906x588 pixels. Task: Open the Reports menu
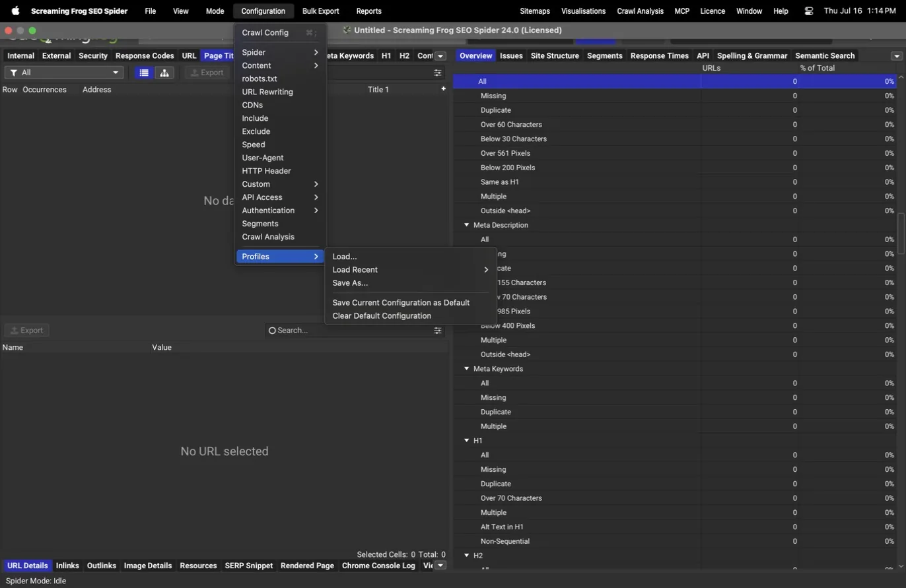368,11
